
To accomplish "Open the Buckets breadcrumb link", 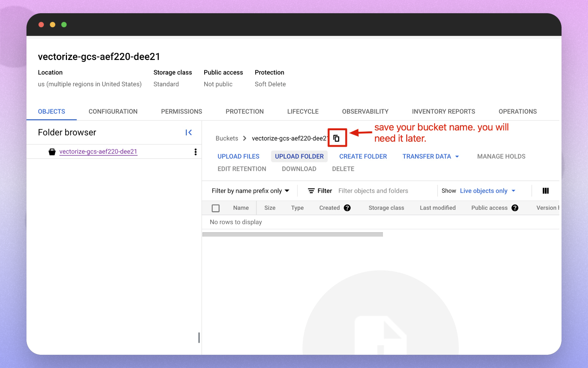I will (227, 138).
